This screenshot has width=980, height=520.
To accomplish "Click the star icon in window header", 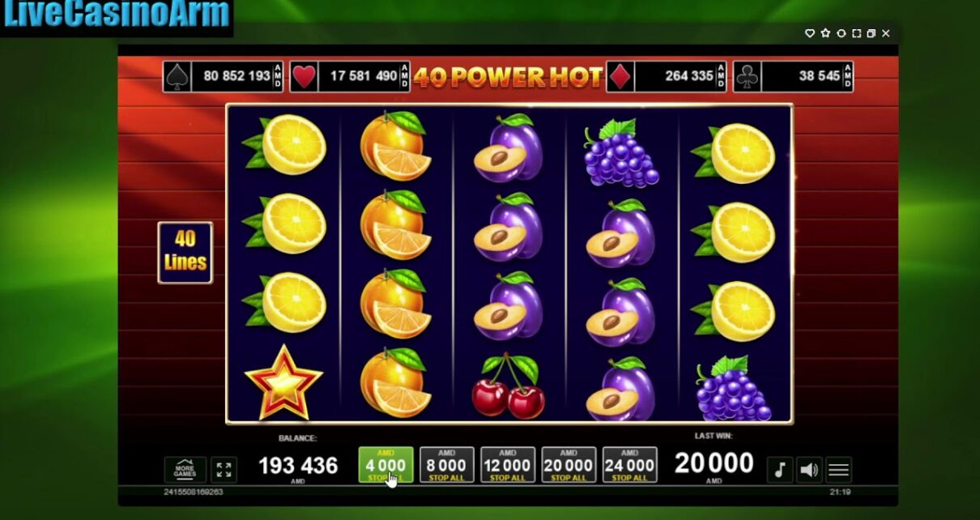I will tap(825, 33).
